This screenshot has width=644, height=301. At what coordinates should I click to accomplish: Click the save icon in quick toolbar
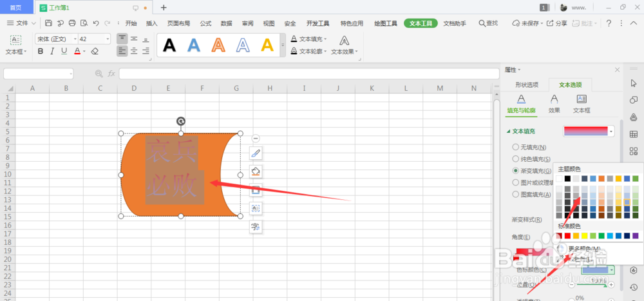48,23
